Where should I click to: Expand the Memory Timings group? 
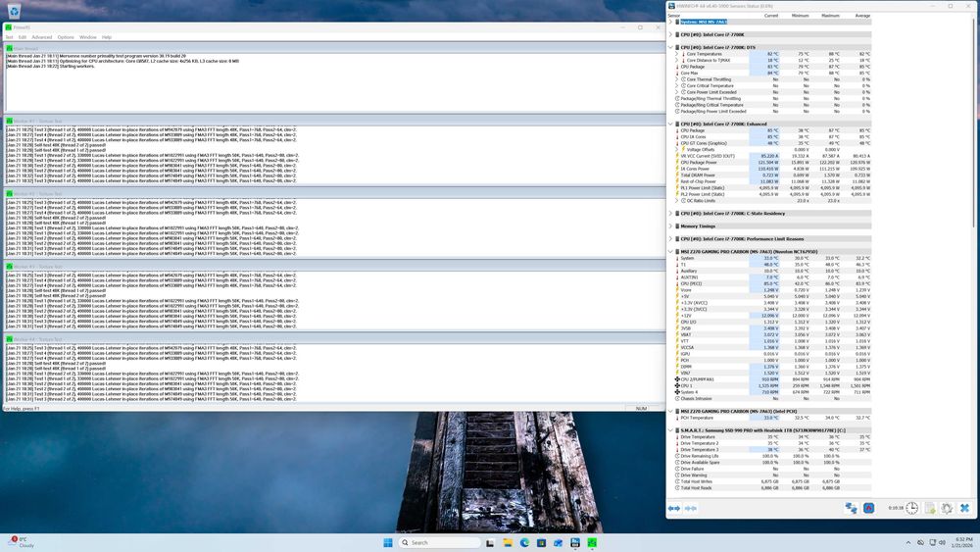tap(670, 226)
